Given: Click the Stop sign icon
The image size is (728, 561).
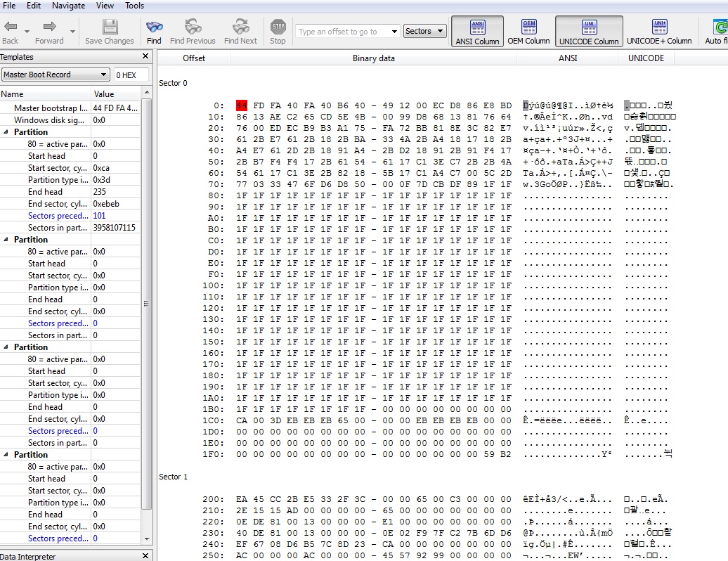Looking at the screenshot, I should click(x=278, y=27).
